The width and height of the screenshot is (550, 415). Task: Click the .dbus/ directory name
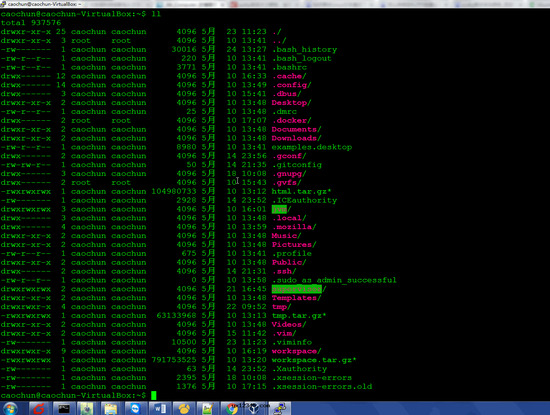[287, 94]
